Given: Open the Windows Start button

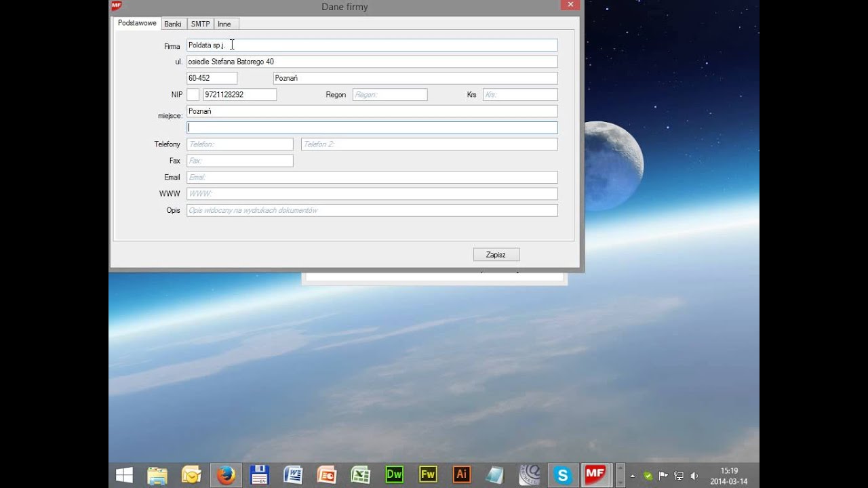Looking at the screenshot, I should [x=125, y=475].
